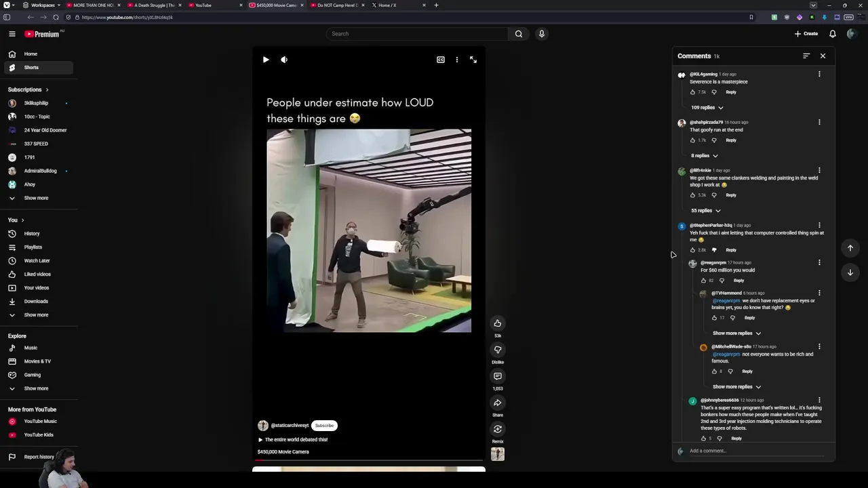Toggle closed captions on the Short
This screenshot has width=868, height=488.
(441, 60)
